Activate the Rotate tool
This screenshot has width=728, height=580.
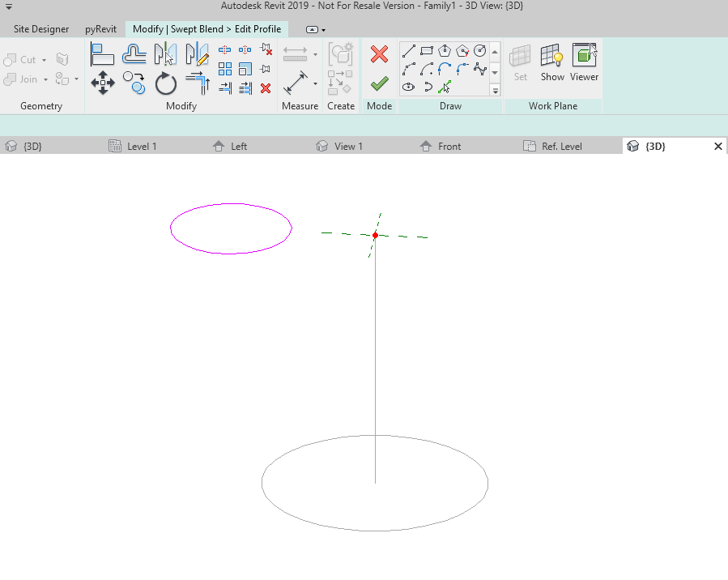click(x=165, y=83)
